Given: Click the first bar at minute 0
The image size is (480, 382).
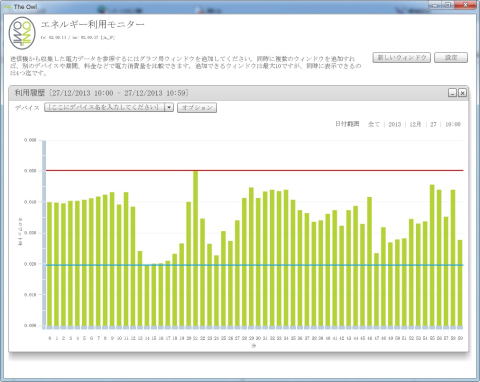Looking at the screenshot, I should coord(50,264).
